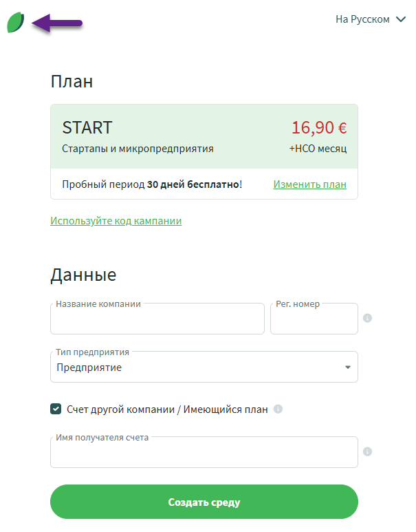Screen dimensions: 416x532
Task: Click info icon beside Имя получателя счета
Action: [x=367, y=452]
